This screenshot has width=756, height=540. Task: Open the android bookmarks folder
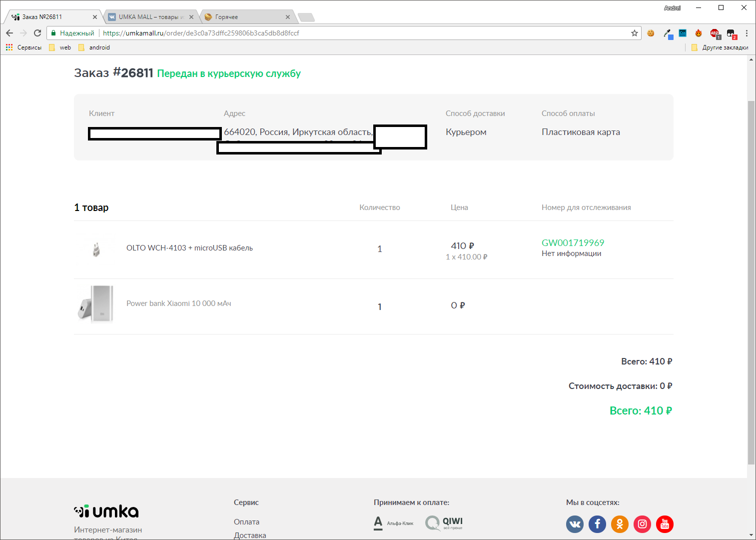tap(94, 47)
